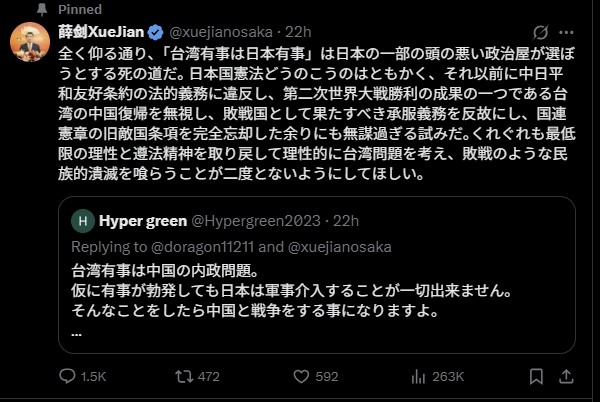Open view analytics showing 263K views
Viewport: 600px width, 402px height.
418,376
